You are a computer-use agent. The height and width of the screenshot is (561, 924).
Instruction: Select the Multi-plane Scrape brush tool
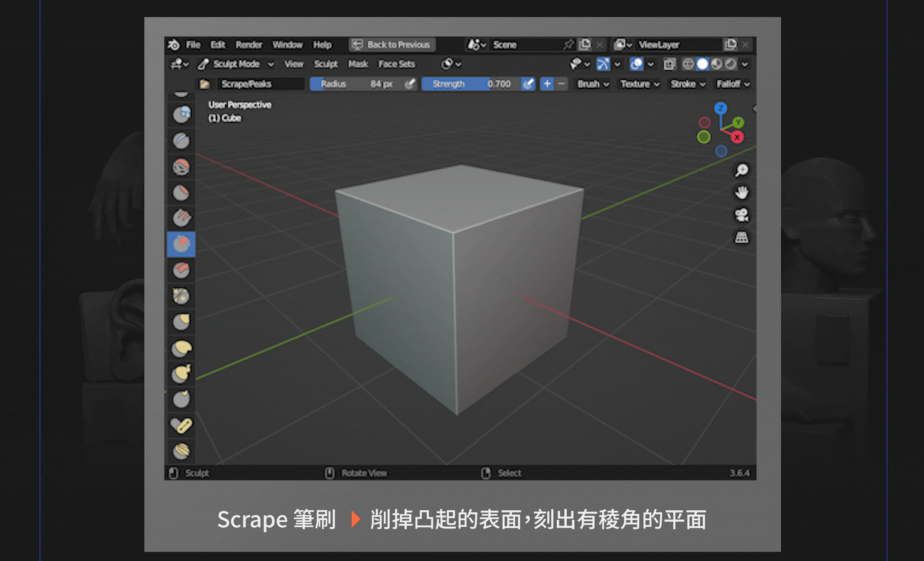[181, 270]
